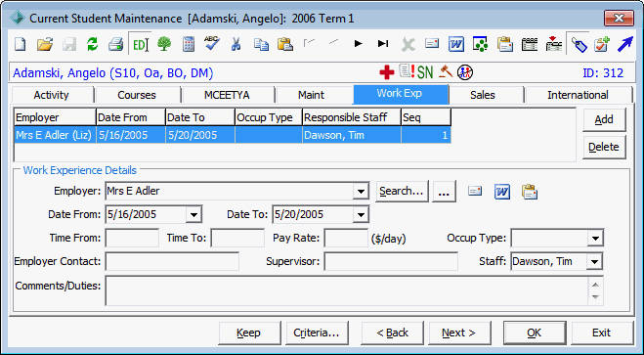Viewport: 644px width, 355px height.
Task: Expand the Employer dropdown
Action: click(x=361, y=192)
